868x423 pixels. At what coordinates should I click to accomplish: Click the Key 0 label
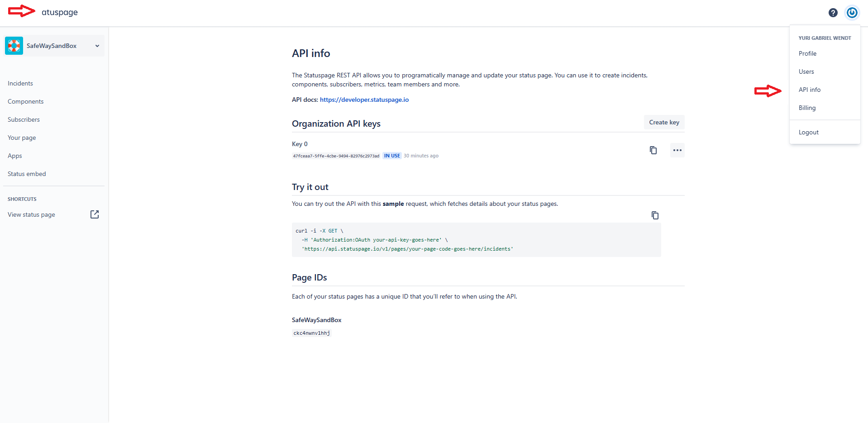[x=300, y=144]
